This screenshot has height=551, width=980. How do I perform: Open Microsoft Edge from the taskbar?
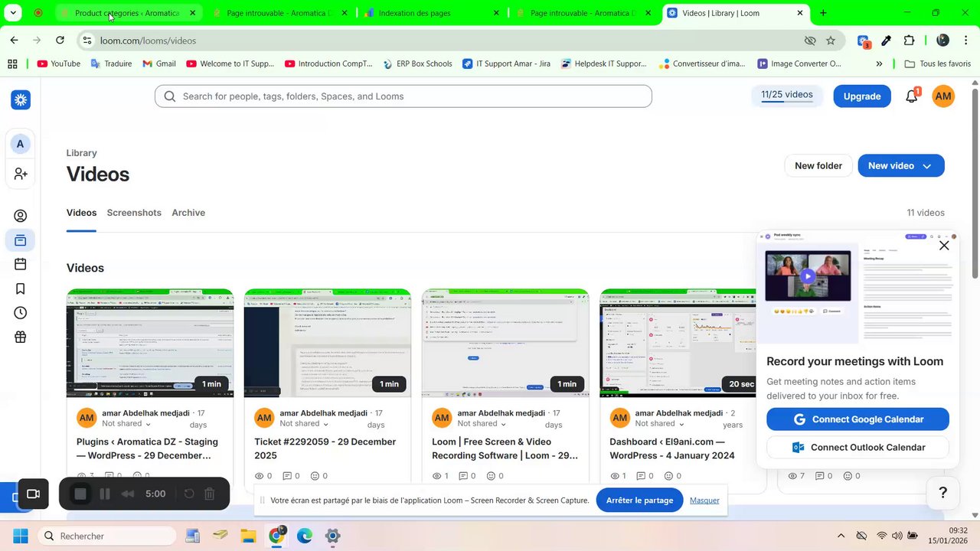click(305, 536)
